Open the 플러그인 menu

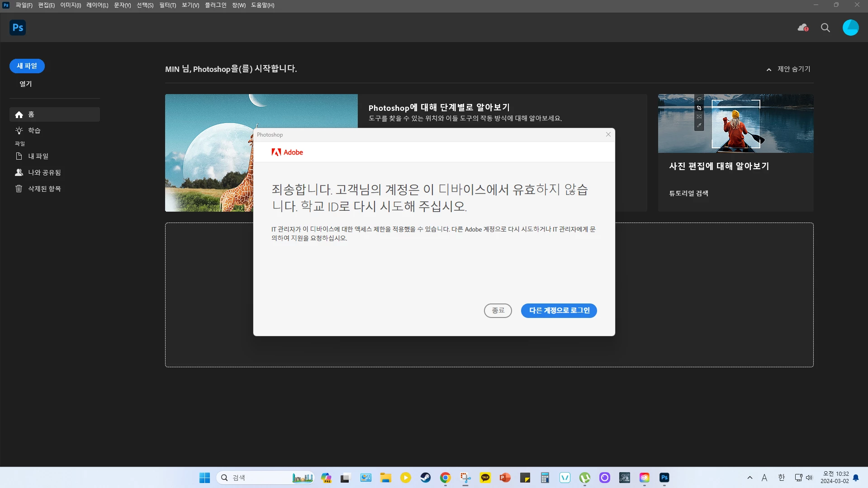(216, 5)
